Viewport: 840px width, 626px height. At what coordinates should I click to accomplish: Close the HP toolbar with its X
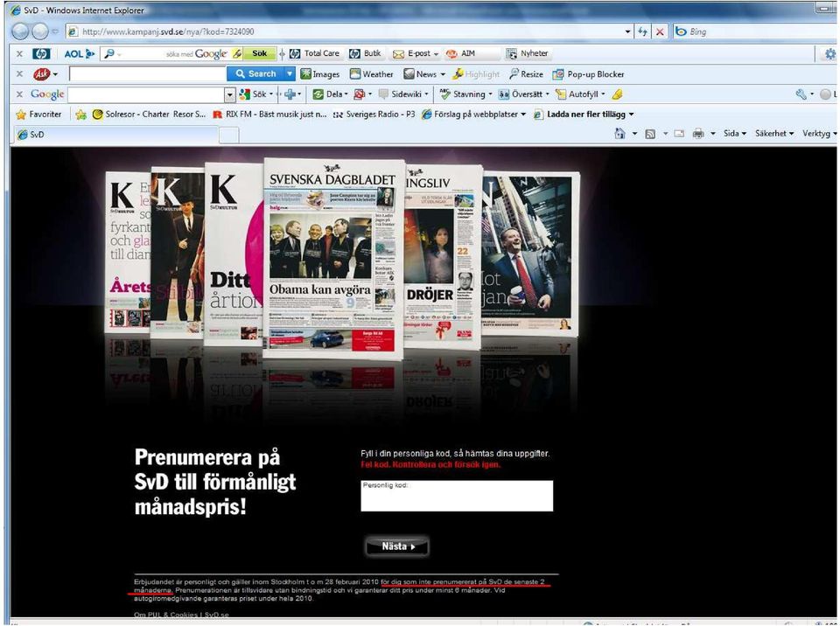click(19, 53)
